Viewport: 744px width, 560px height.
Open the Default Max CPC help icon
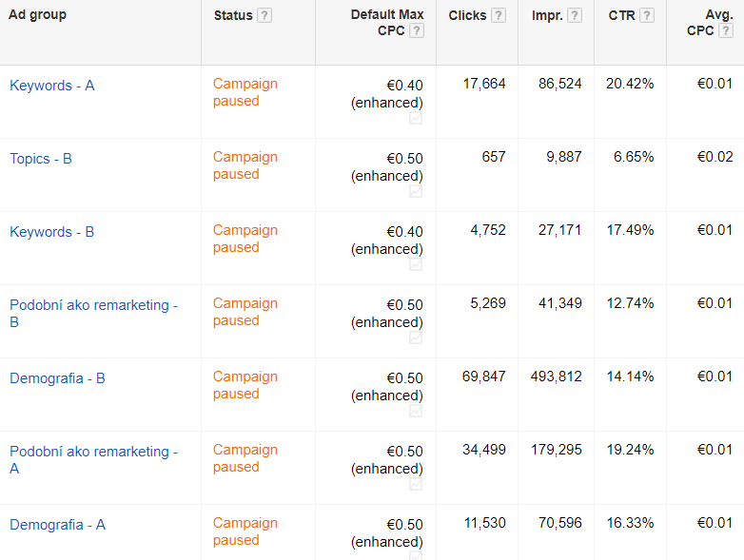click(x=417, y=31)
